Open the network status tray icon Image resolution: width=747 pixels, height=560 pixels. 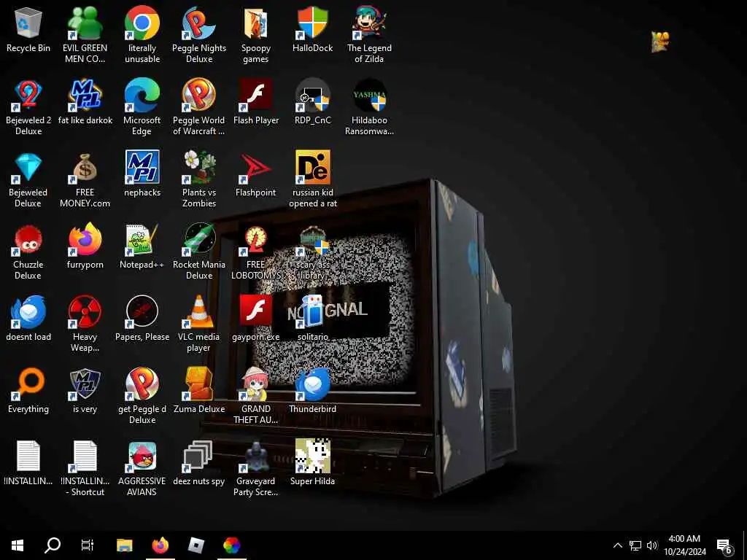(635, 545)
